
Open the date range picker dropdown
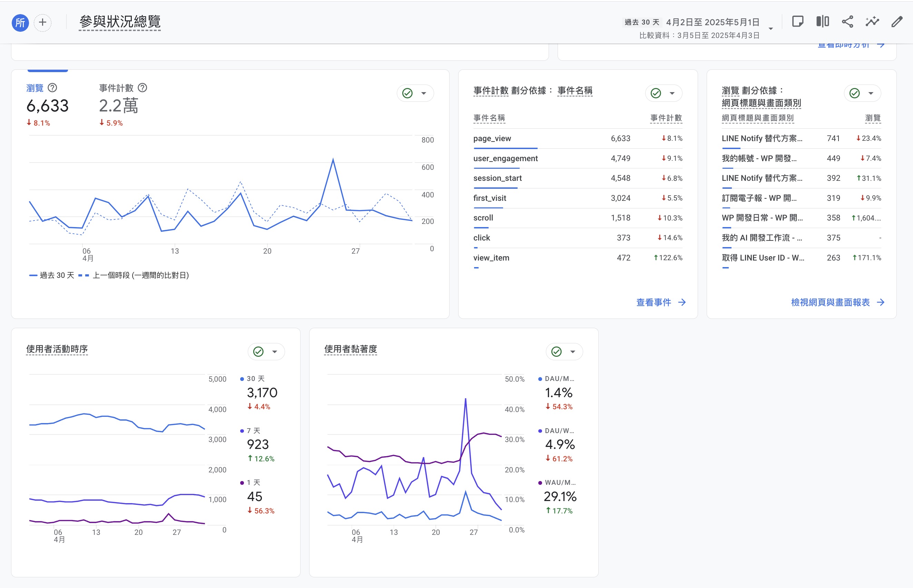click(770, 29)
